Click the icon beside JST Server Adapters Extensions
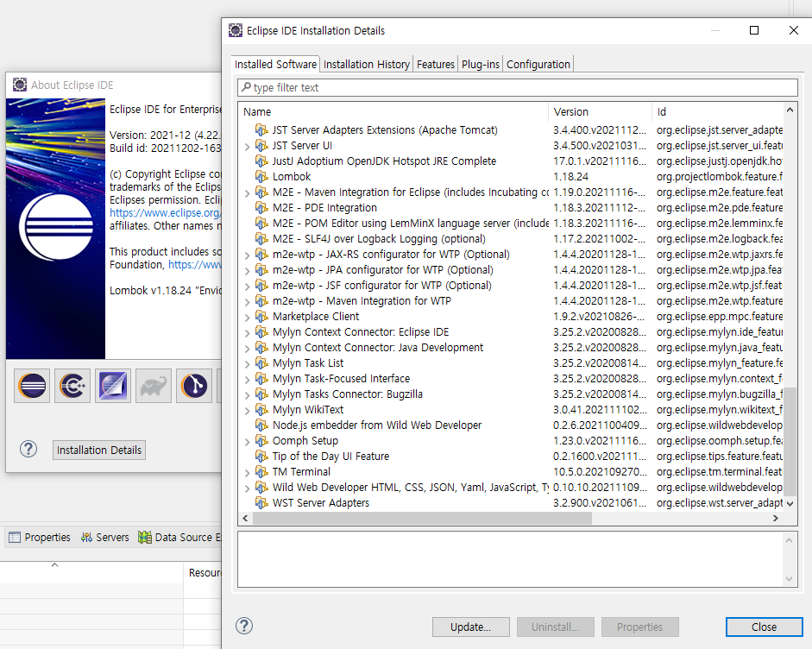This screenshot has width=812, height=649. click(261, 129)
